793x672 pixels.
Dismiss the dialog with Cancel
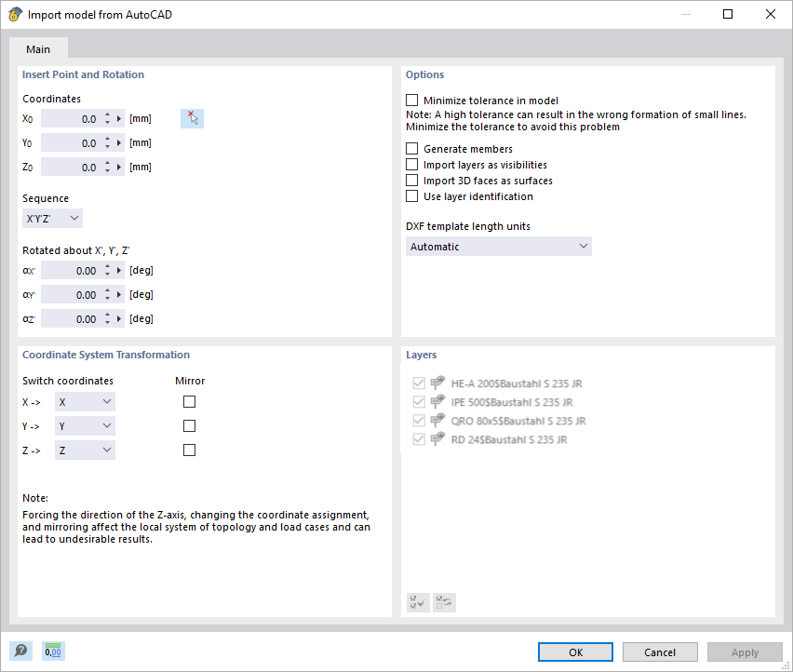pos(660,652)
